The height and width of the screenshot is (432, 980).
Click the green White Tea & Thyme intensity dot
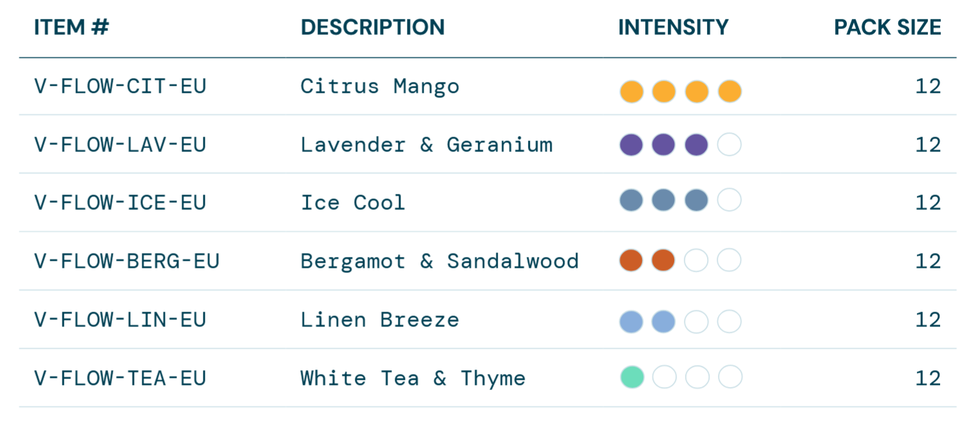pyautogui.click(x=632, y=377)
